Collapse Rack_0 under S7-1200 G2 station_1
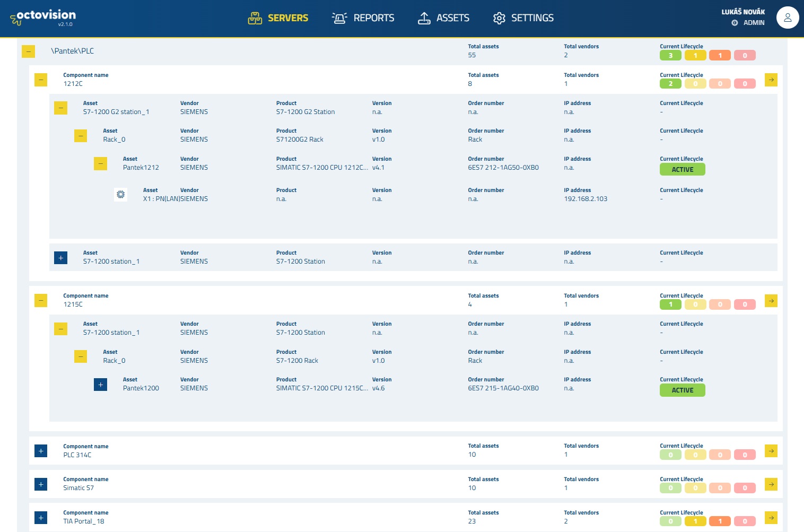Image resolution: width=804 pixels, height=532 pixels. point(81,136)
